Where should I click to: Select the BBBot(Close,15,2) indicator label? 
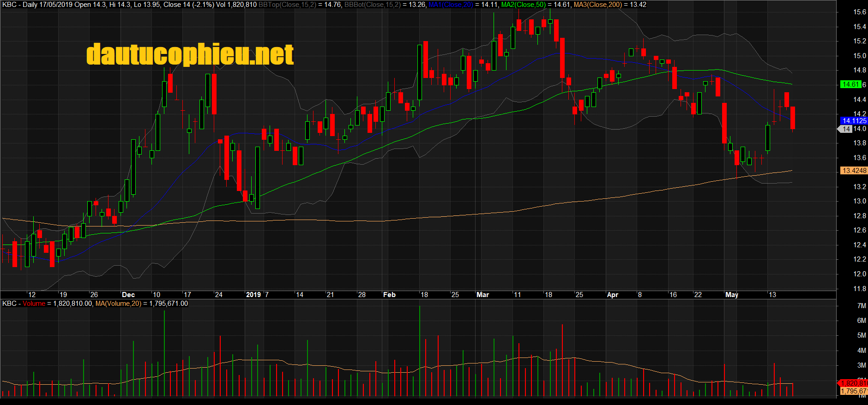373,5
